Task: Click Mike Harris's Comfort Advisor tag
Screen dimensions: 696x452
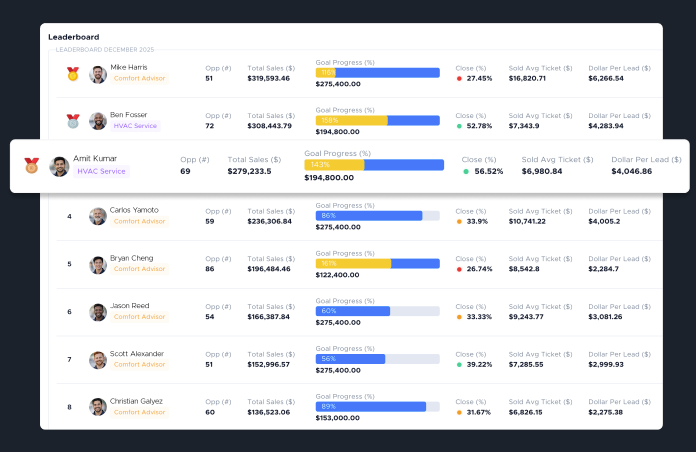Action: 139,78
